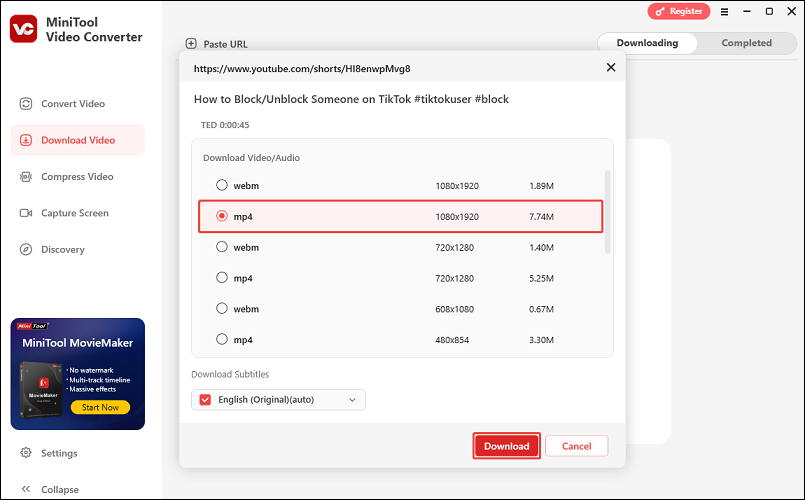Open Settings from the sidebar
805x500 pixels.
59,453
